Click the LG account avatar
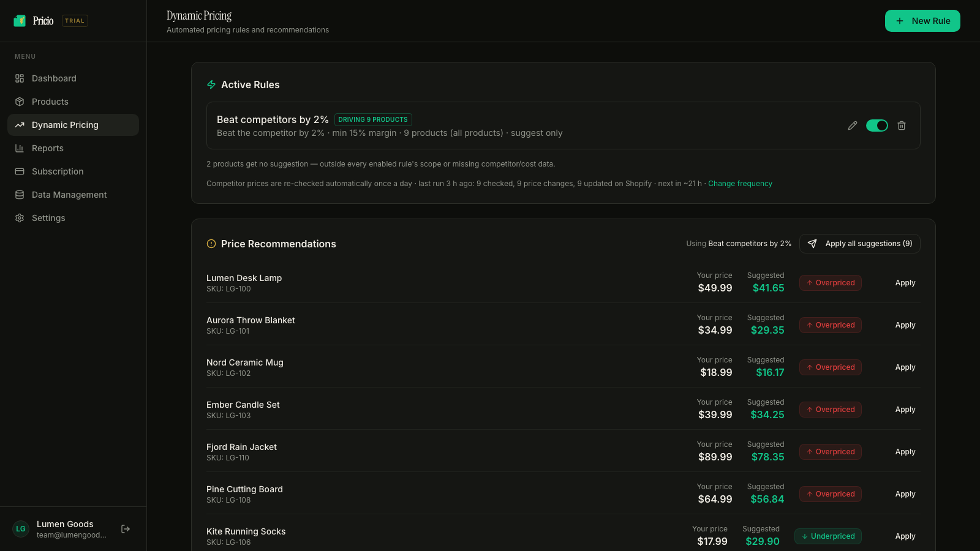 [x=21, y=529]
